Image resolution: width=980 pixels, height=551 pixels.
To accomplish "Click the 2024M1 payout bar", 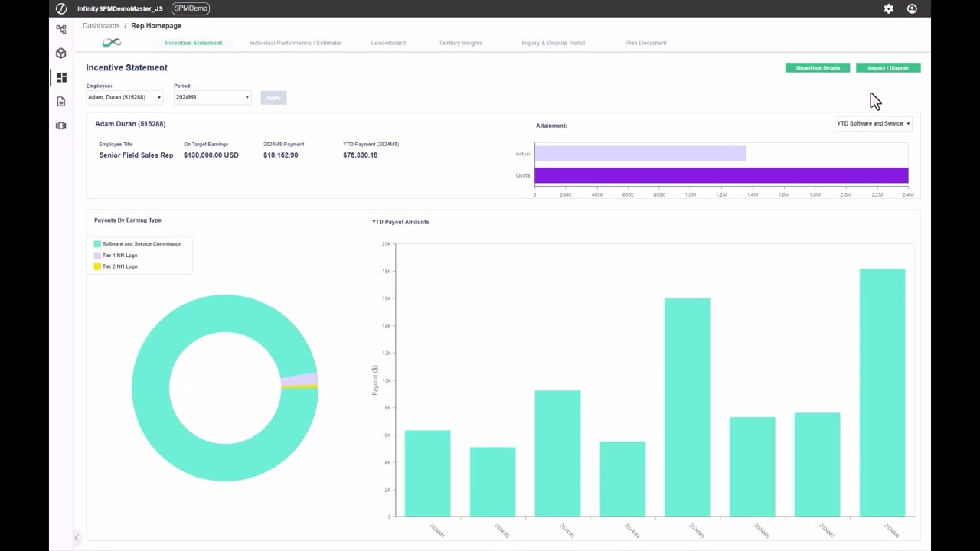I will (x=427, y=474).
